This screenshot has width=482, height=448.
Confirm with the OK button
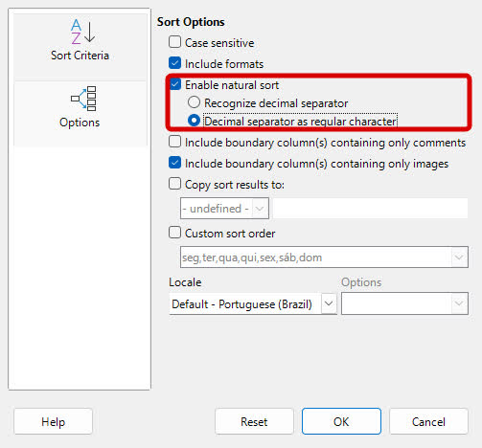(x=341, y=421)
